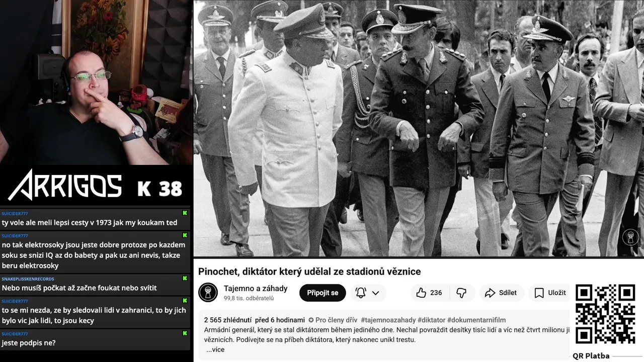Screen dimensions: 644x362
Task: Click the notification bell icon
Action: coord(361,293)
